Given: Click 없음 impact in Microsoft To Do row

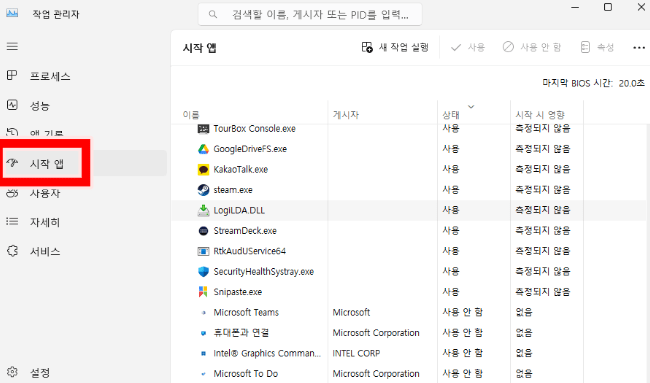Looking at the screenshot, I should point(524,373).
